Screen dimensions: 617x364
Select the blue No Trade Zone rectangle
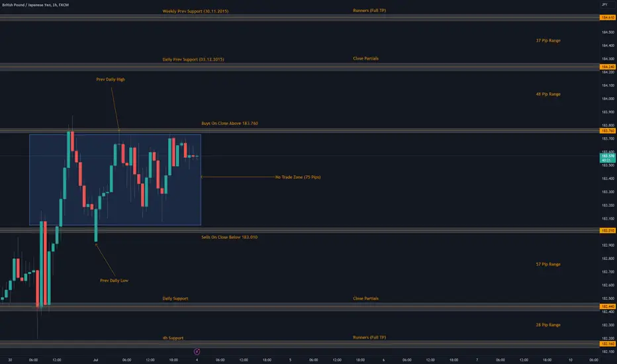(x=115, y=180)
